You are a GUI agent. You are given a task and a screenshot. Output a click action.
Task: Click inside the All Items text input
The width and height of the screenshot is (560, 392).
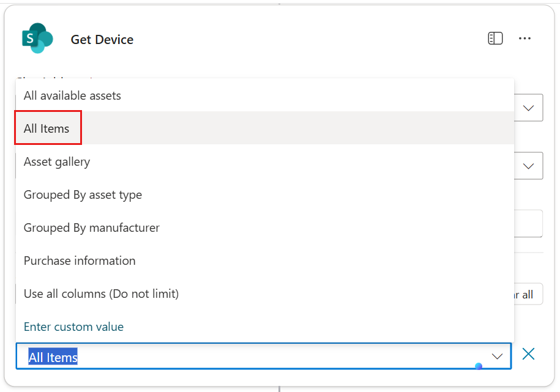tap(184, 355)
